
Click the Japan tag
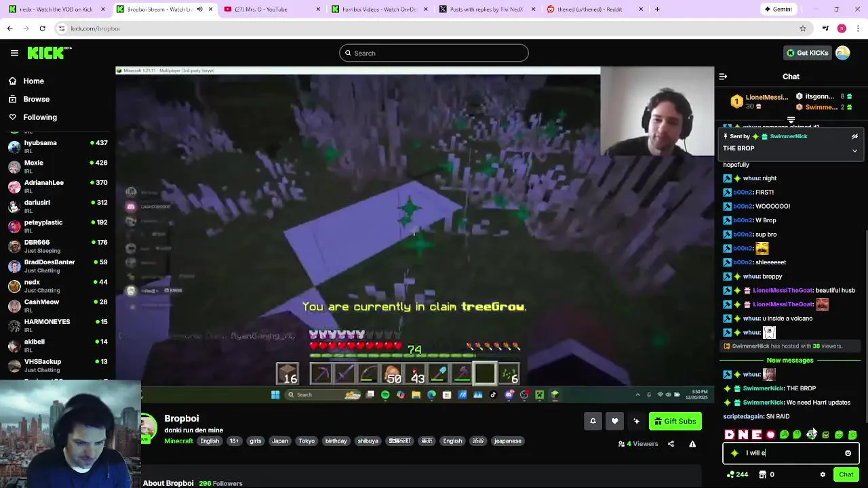280,441
